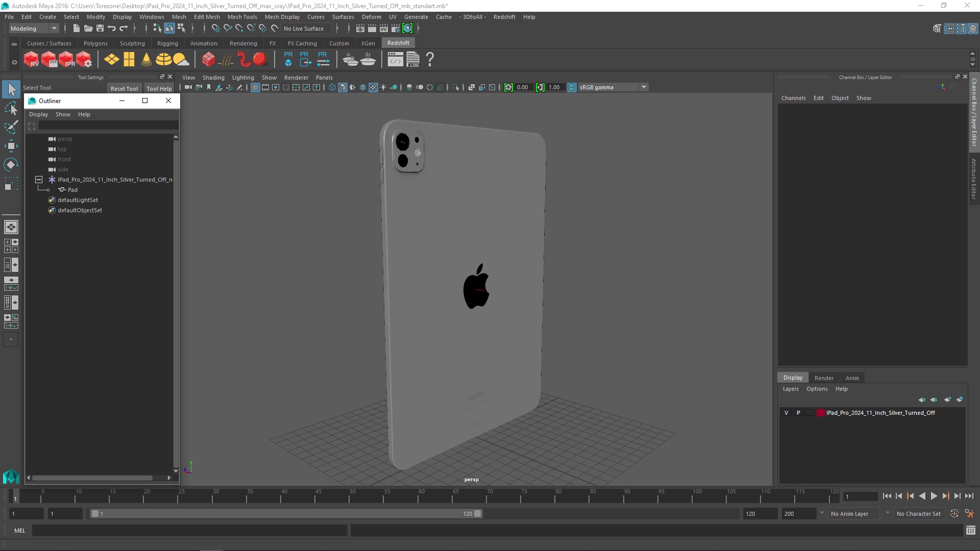Image resolution: width=980 pixels, height=551 pixels.
Task: Open scene folder icon in status line
Action: click(88, 29)
